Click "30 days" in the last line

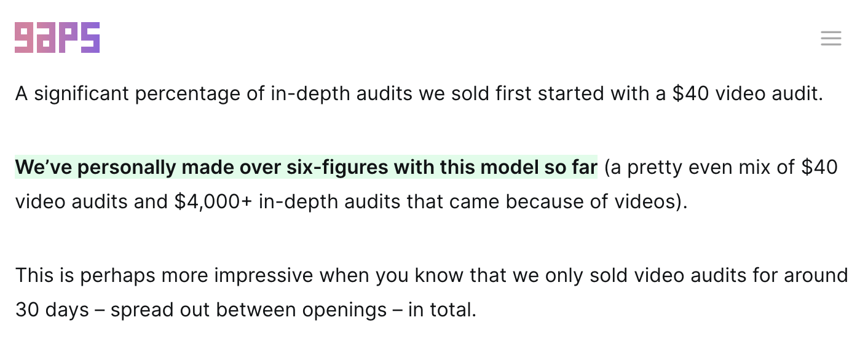[52, 310]
